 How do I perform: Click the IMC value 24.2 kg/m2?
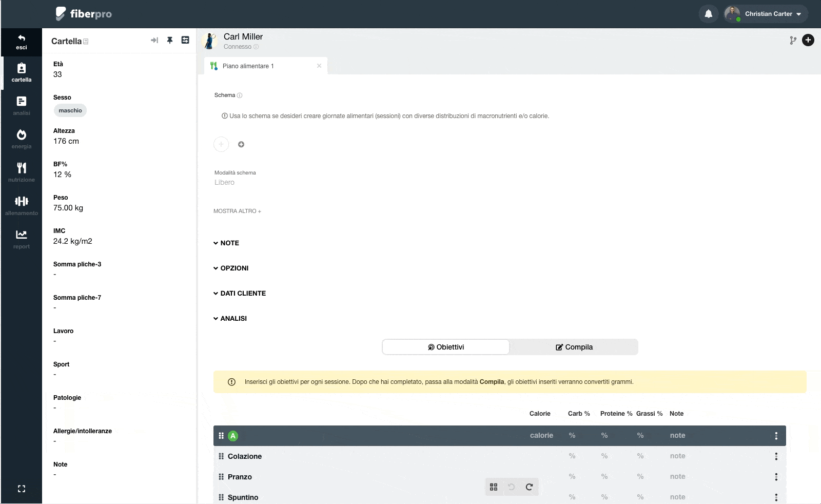(x=73, y=241)
